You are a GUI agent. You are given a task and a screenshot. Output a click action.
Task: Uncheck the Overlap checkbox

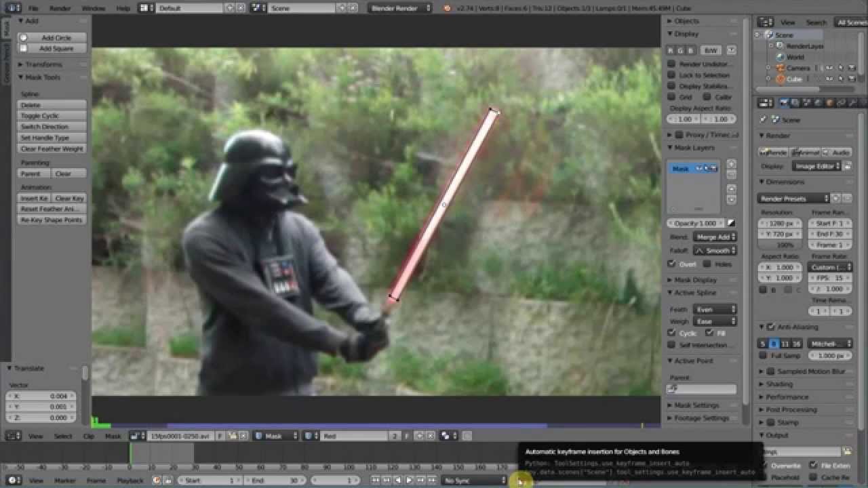(671, 264)
